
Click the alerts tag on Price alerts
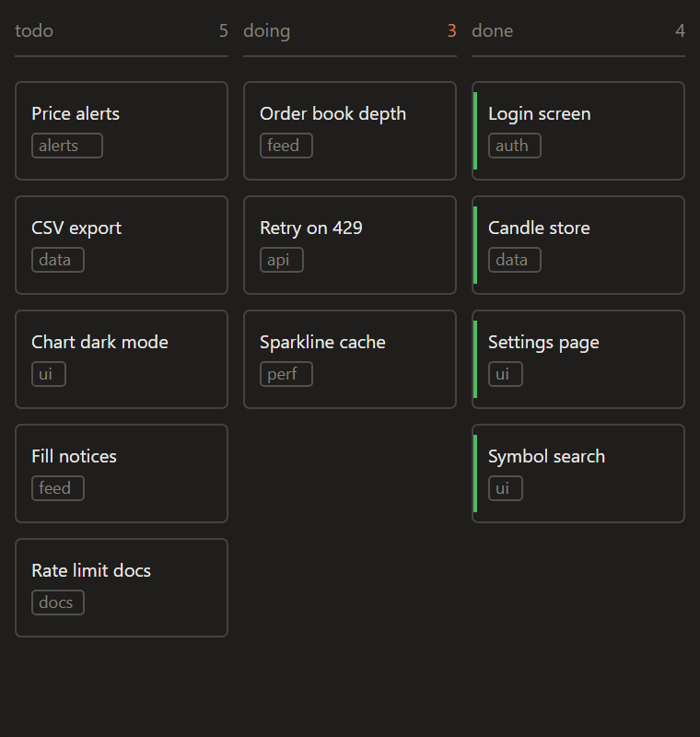pos(67,146)
